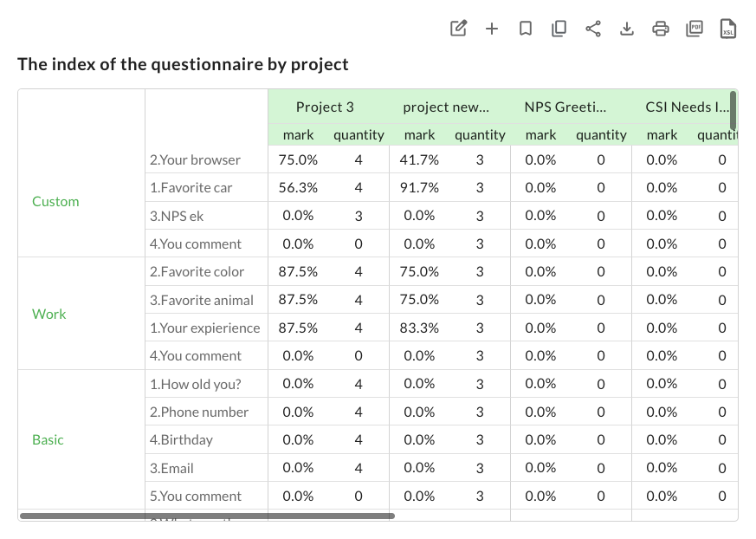This screenshot has width=756, height=539.
Task: Click the download icon
Action: pyautogui.click(x=627, y=29)
